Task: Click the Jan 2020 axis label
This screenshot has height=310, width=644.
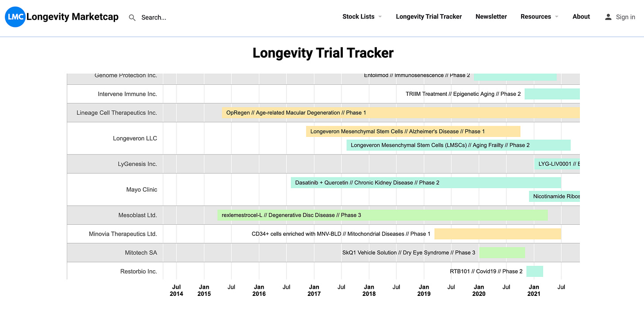Action: [479, 290]
